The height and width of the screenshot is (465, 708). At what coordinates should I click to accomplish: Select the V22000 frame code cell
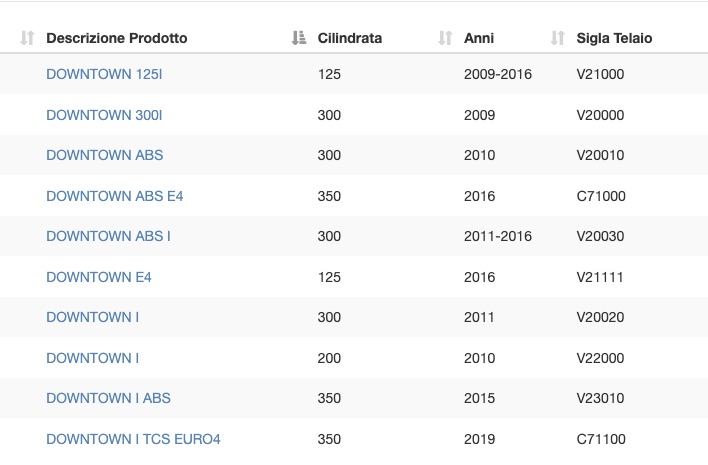click(600, 358)
